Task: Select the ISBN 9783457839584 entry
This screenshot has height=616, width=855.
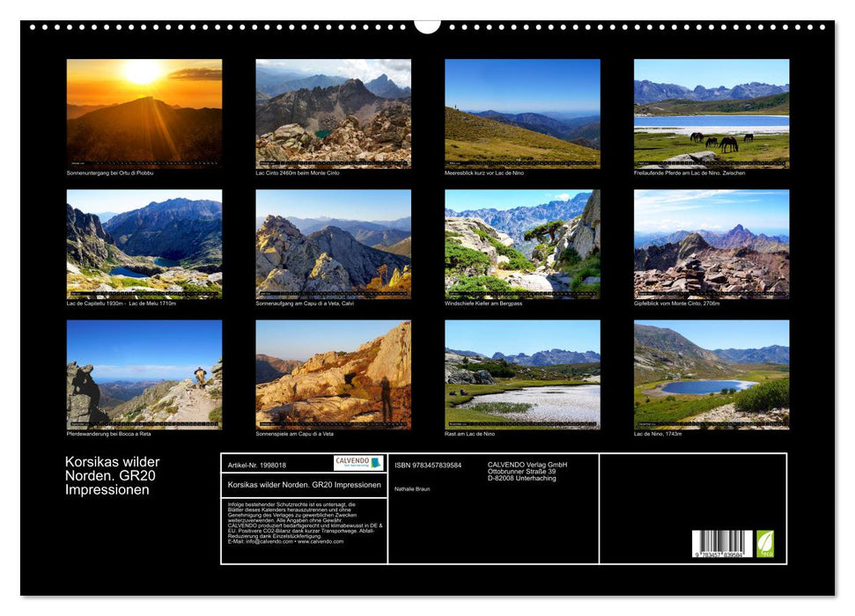Action: coord(430,464)
